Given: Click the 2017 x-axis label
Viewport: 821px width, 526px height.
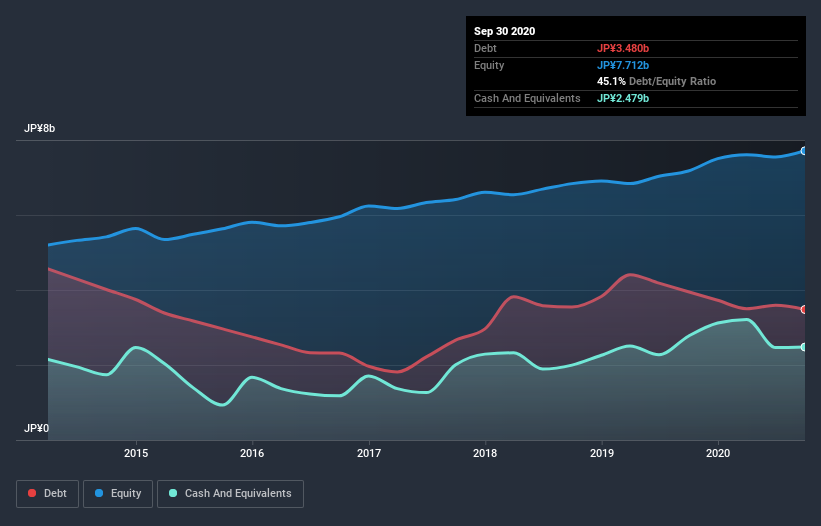Looking at the screenshot, I should pos(369,453).
